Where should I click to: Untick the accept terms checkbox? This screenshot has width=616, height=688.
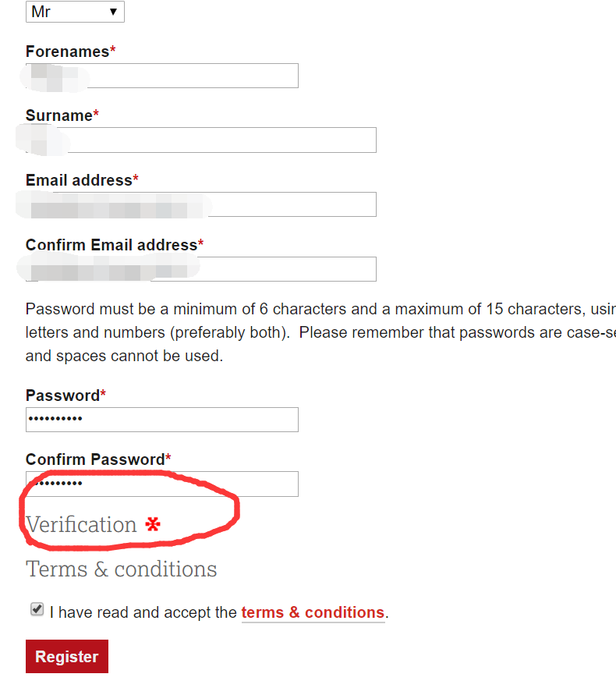click(x=37, y=610)
